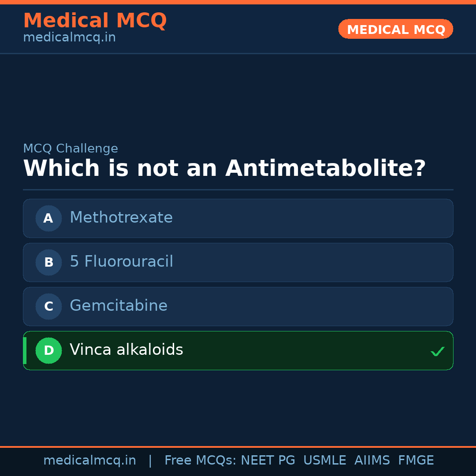Click the Free MCQs footer label
This screenshot has height=476, width=476.
tap(200, 461)
